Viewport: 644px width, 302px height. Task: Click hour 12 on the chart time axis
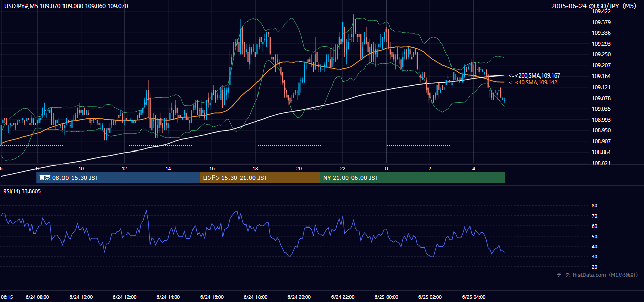click(124, 168)
